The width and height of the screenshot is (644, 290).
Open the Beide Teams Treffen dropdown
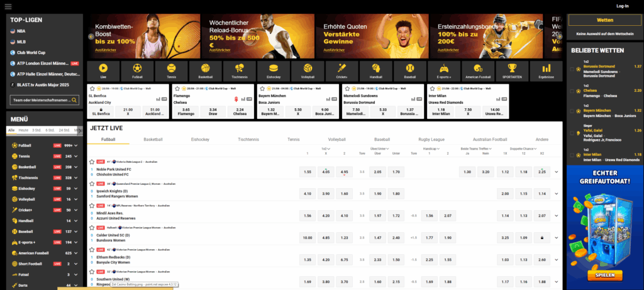point(477,148)
